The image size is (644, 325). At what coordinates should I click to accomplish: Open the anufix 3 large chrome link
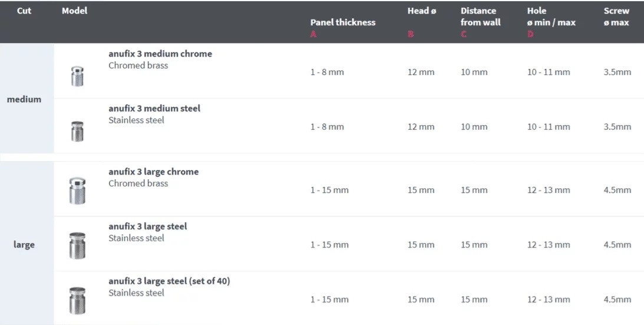(x=153, y=172)
